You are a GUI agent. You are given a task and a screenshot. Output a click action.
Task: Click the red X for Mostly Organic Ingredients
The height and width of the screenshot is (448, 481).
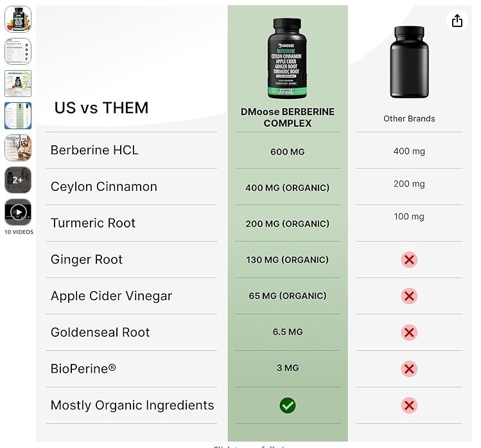click(x=409, y=406)
